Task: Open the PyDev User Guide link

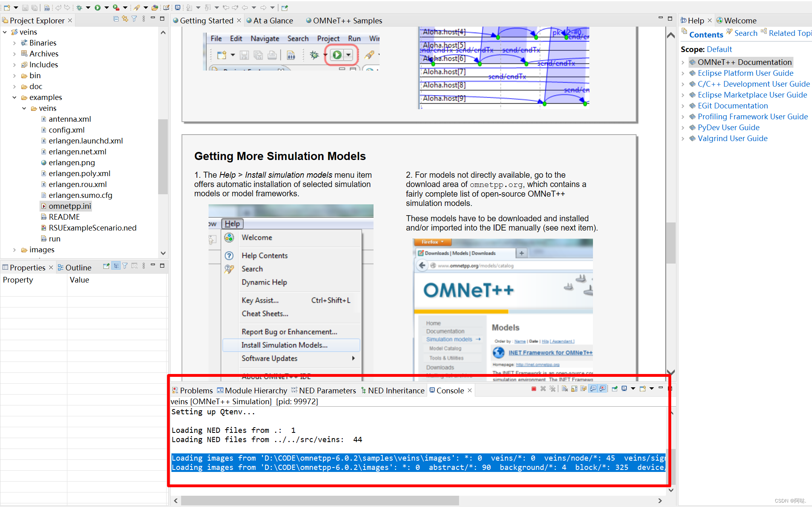Action: tap(728, 127)
